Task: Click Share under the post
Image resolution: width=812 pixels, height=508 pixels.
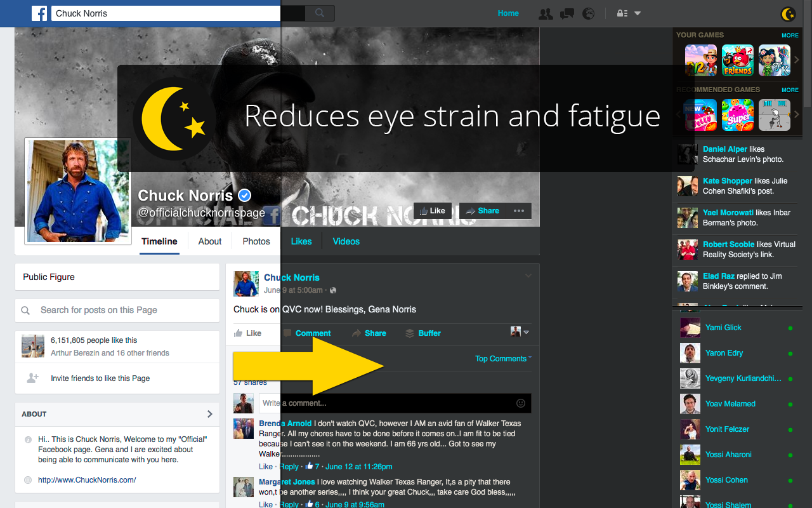Action: (369, 333)
